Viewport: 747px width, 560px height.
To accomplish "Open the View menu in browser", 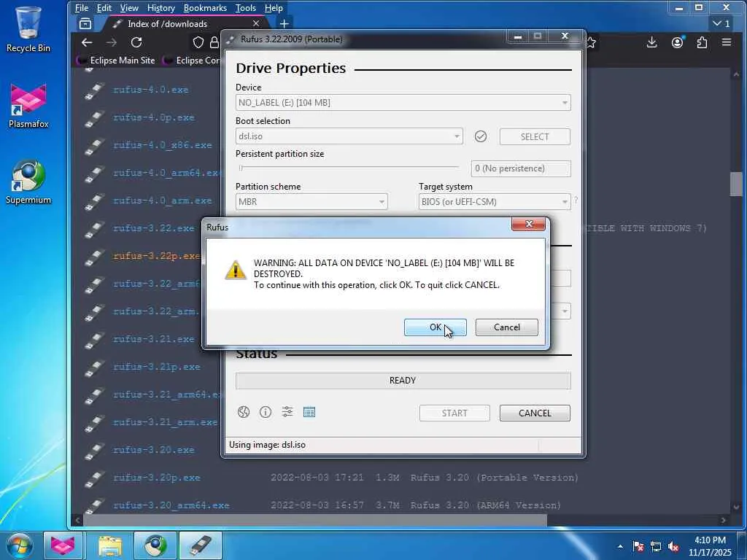I will click(129, 8).
